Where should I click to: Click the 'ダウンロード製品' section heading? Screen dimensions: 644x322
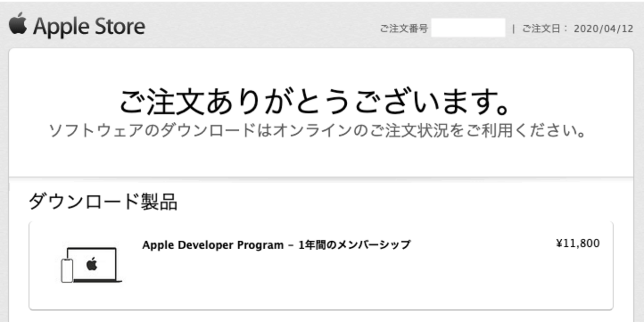click(x=103, y=202)
